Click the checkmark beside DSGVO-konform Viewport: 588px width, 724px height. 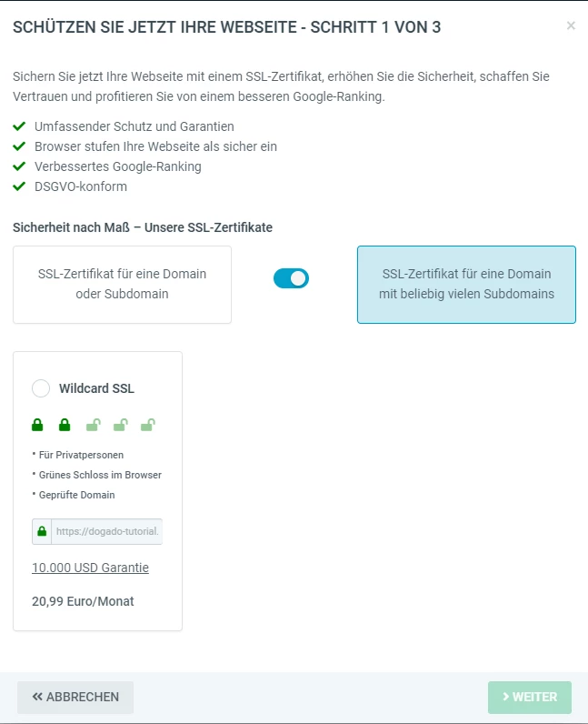(19, 186)
